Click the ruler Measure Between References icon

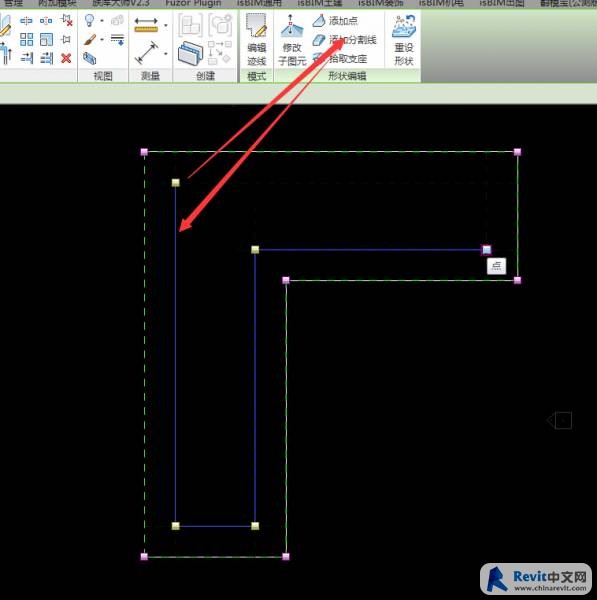[146, 25]
